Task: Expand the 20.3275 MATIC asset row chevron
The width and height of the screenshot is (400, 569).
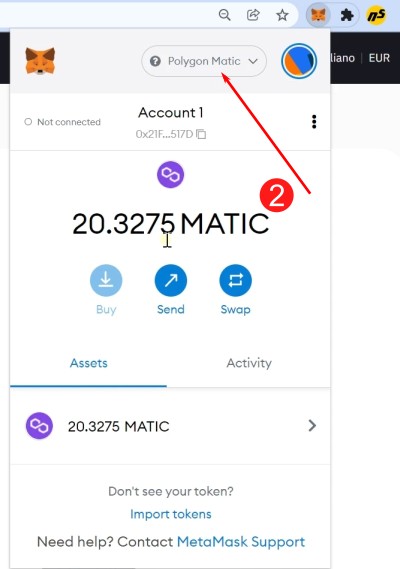Action: (312, 426)
